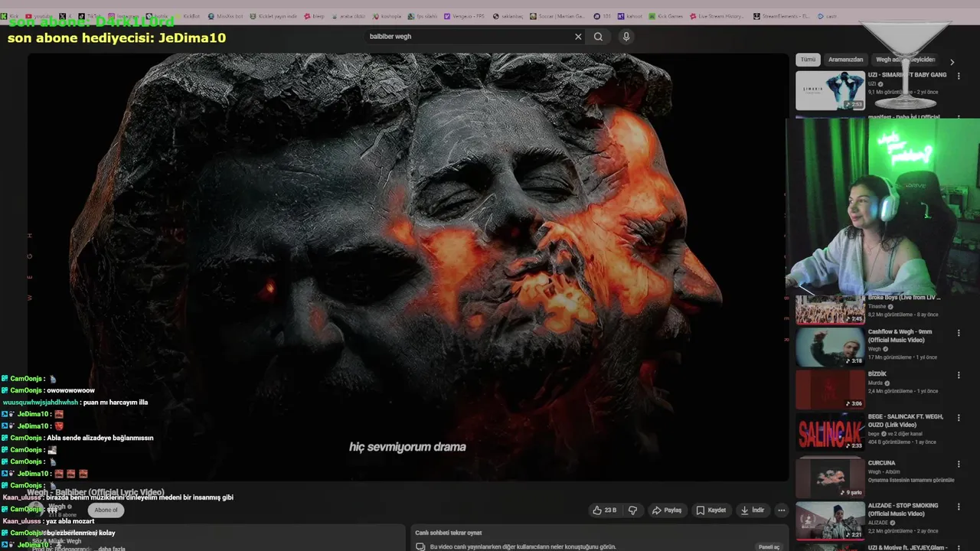This screenshot has height=551, width=980.
Task: Click 'Canlı sohbeti tekrar oynat' heading
Action: coord(449,533)
